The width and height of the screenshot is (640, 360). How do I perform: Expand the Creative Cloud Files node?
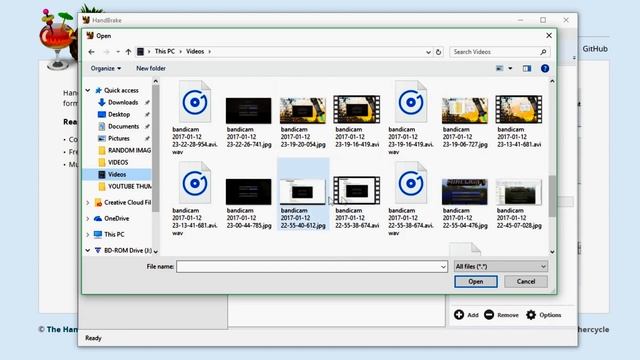[x=88, y=202]
